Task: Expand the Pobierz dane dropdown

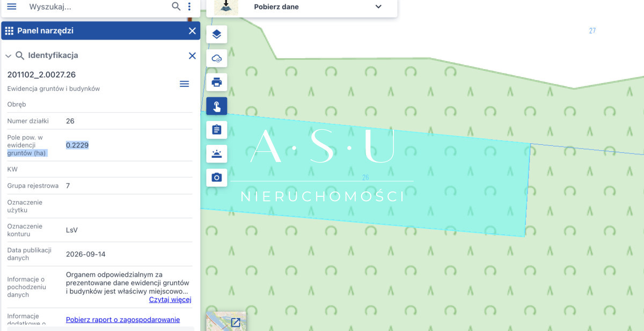Action: pyautogui.click(x=378, y=7)
